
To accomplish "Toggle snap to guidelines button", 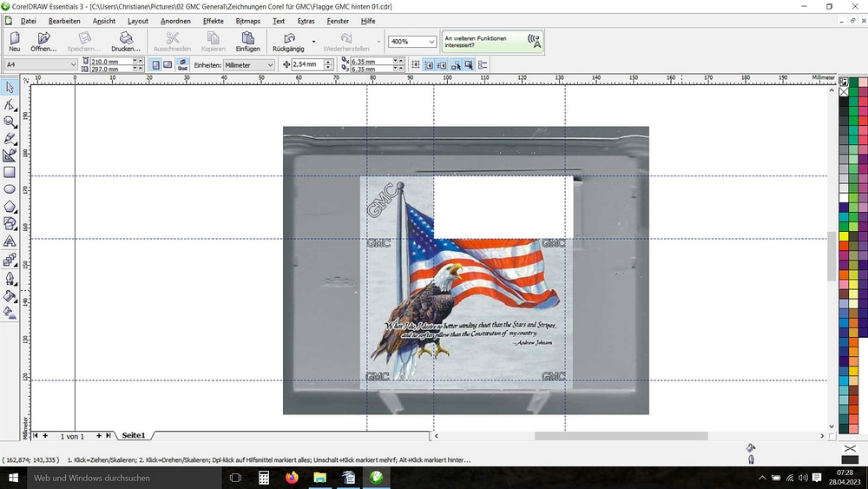I will [x=429, y=65].
